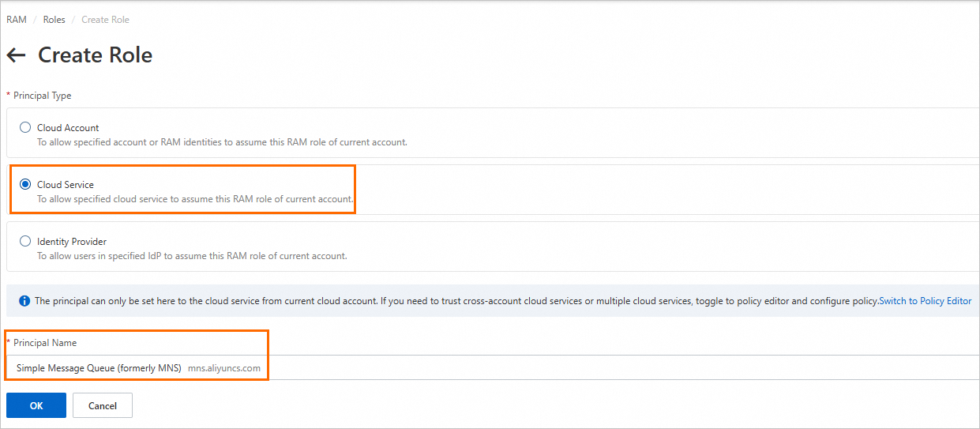980x429 pixels.
Task: Click the back arrow beside Create Role
Action: [x=16, y=55]
